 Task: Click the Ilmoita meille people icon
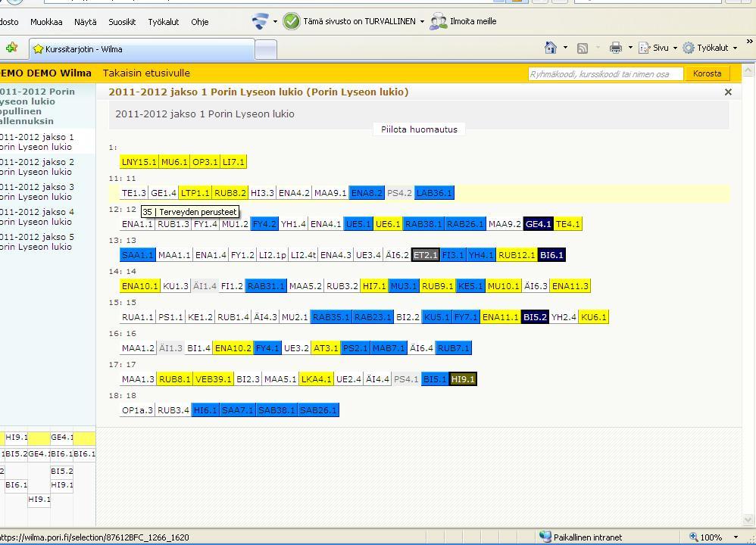click(x=439, y=22)
